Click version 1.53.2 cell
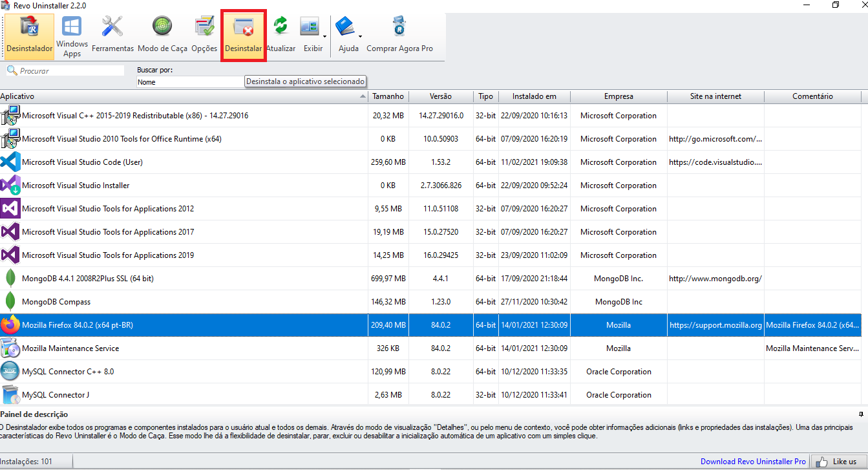 pyautogui.click(x=441, y=162)
